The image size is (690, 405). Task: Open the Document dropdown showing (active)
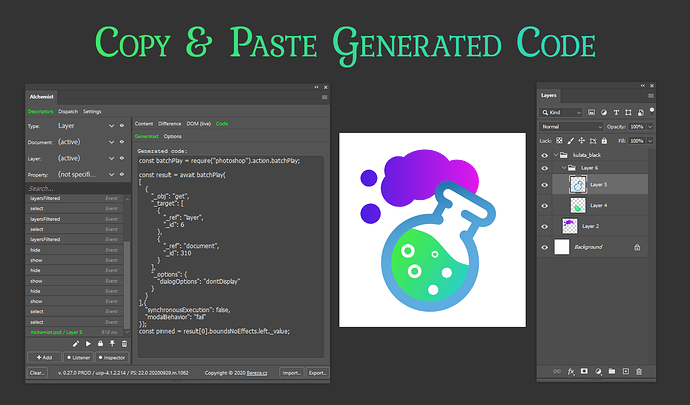pyautogui.click(x=86, y=142)
